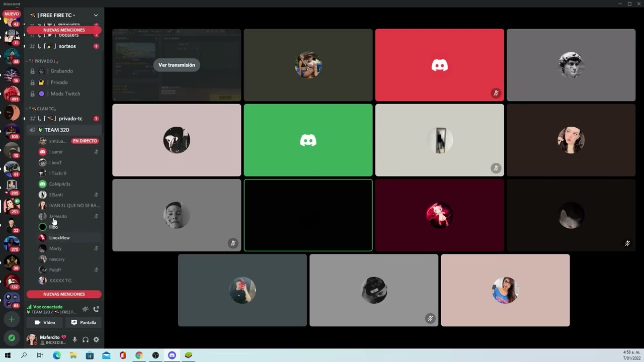This screenshot has width=644, height=362.
Task: Share screen with Pantalla button
Action: [84, 323]
